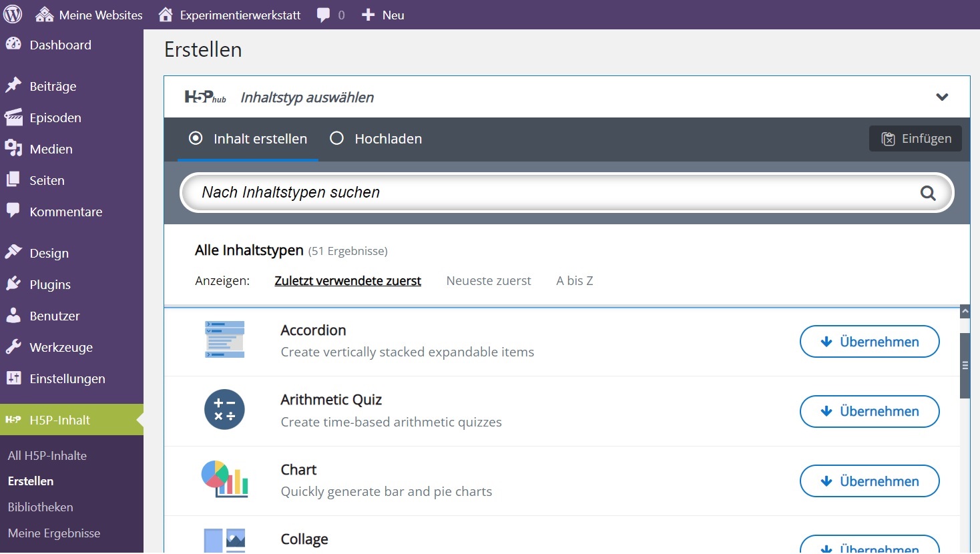Click the Werkzeuge wrench icon

click(13, 347)
